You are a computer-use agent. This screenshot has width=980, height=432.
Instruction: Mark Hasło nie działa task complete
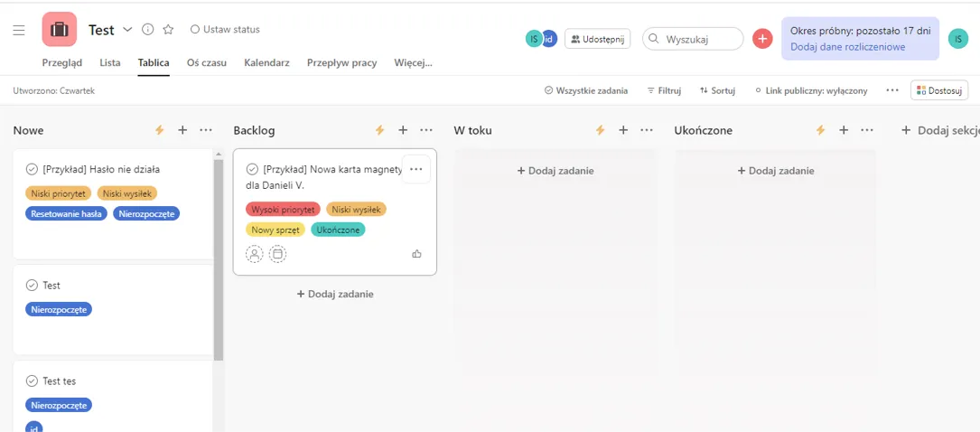32,169
